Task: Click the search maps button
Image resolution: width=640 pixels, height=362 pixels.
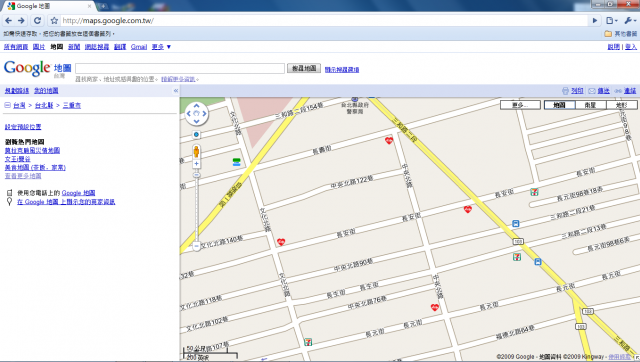Action: click(x=304, y=68)
